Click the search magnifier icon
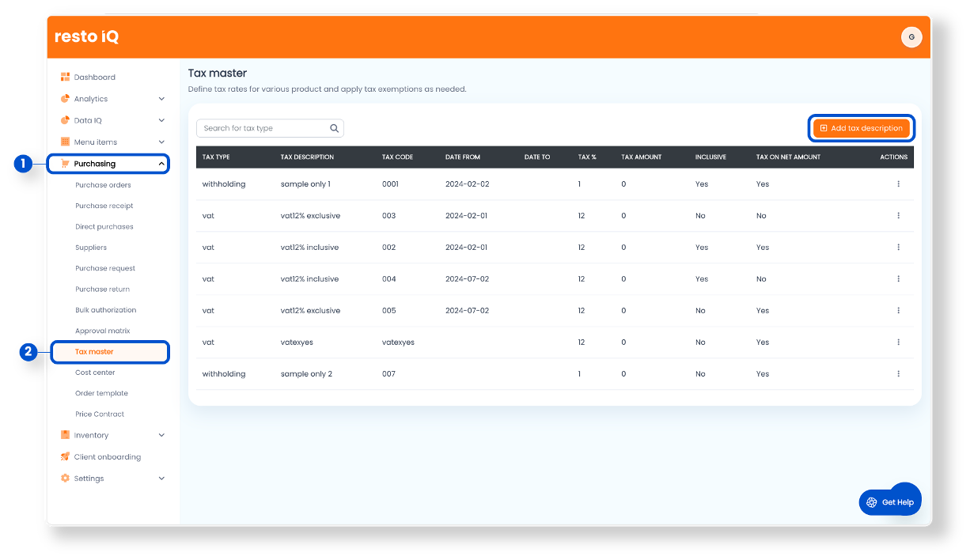 [x=334, y=128]
